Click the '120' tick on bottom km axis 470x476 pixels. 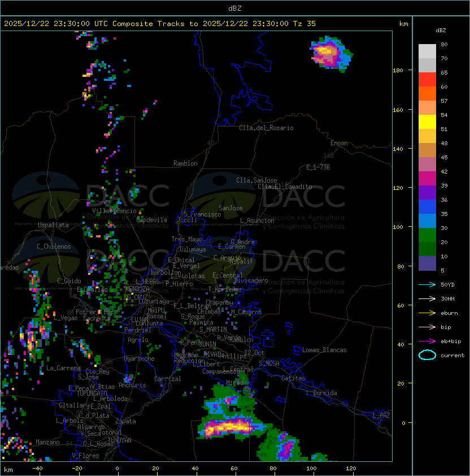click(351, 469)
